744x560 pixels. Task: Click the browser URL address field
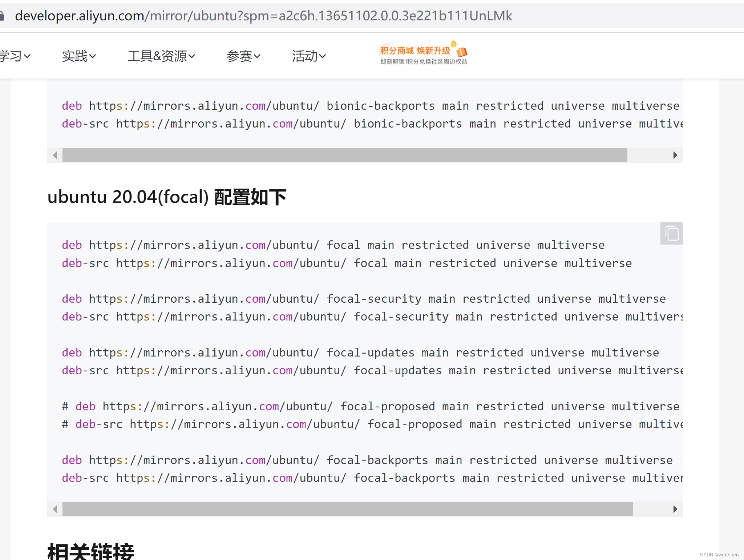click(263, 16)
